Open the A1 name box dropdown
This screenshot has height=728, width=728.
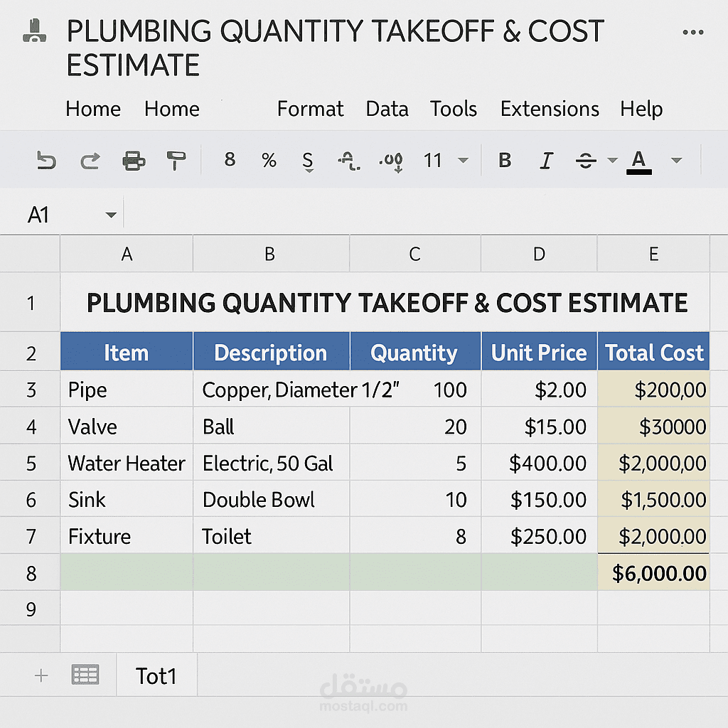[x=111, y=215]
